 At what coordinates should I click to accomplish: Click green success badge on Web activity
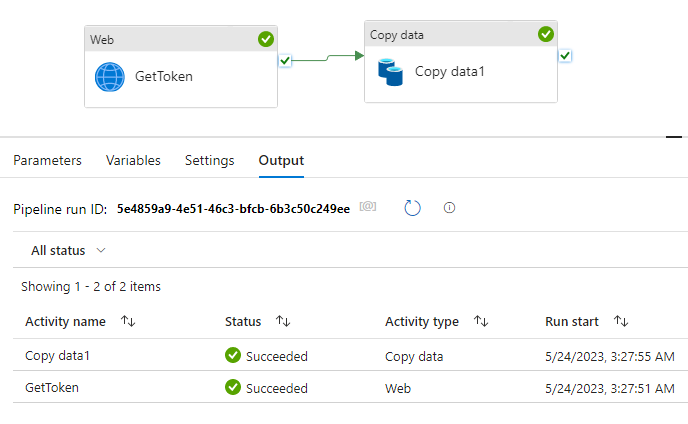(265, 39)
